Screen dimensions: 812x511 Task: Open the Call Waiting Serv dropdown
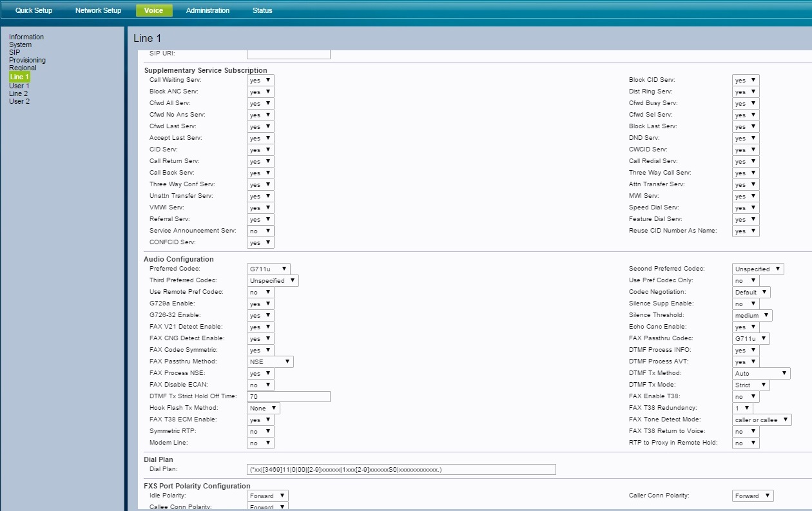click(260, 81)
